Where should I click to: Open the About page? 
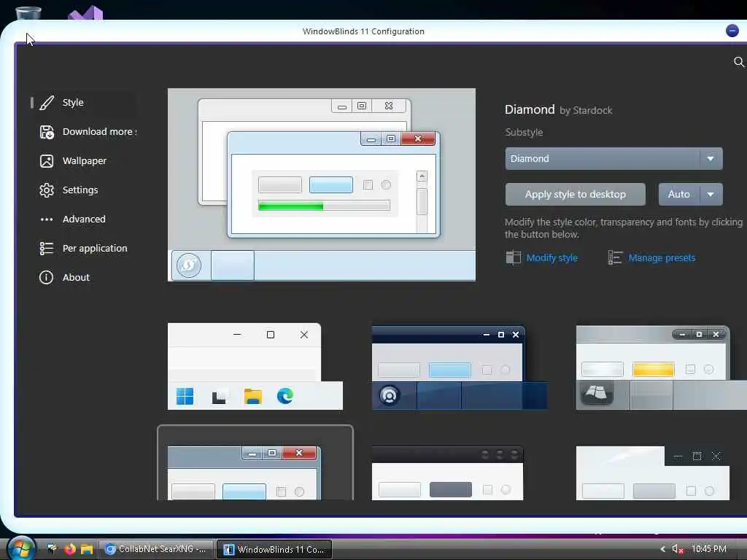click(x=84, y=277)
